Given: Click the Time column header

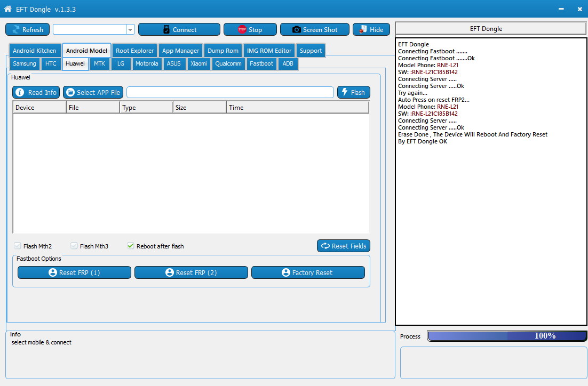Looking at the screenshot, I should (298, 108).
